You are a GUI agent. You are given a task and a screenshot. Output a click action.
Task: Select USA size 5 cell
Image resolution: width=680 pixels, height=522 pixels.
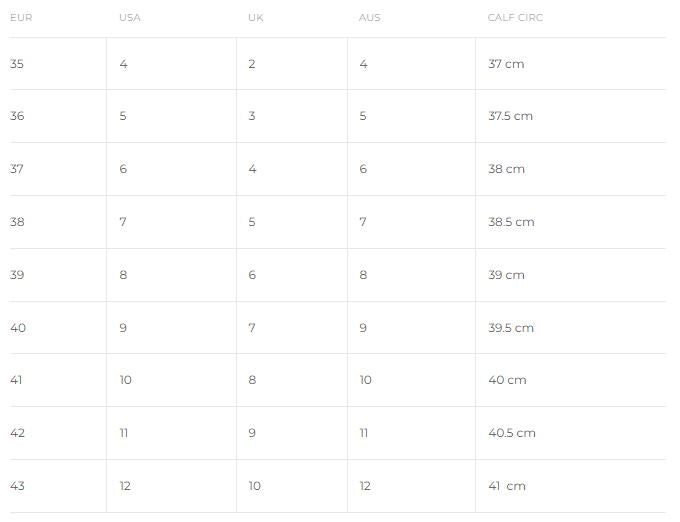click(123, 116)
